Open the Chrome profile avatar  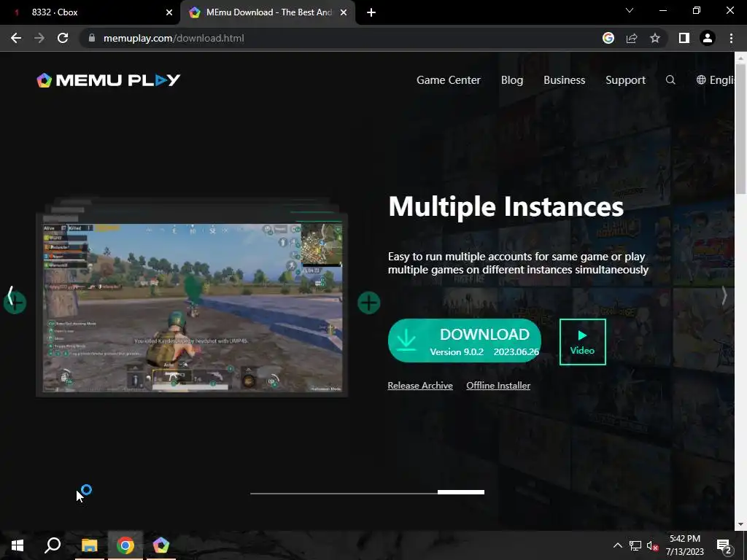pyautogui.click(x=708, y=38)
